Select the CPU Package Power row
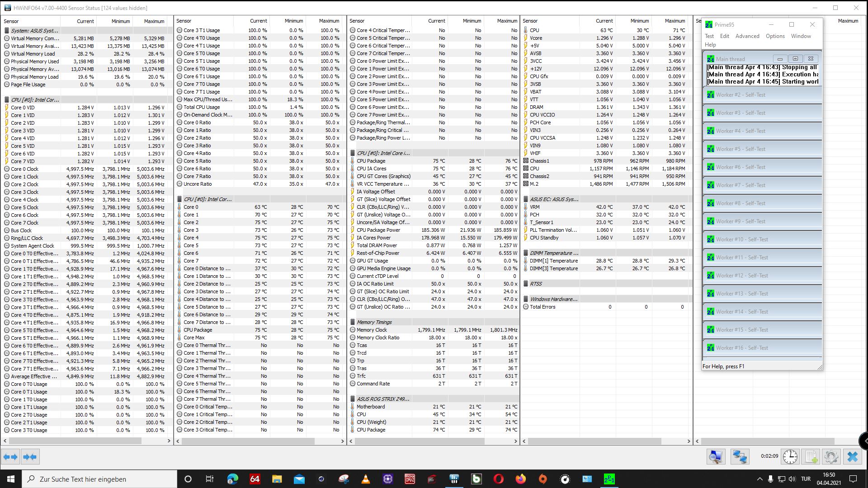Image resolution: width=868 pixels, height=488 pixels. tap(433, 230)
